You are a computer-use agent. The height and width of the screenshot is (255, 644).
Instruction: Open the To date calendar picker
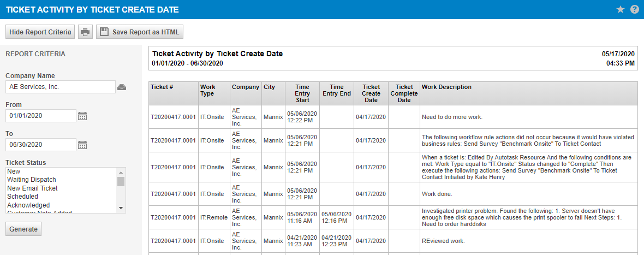(x=82, y=145)
